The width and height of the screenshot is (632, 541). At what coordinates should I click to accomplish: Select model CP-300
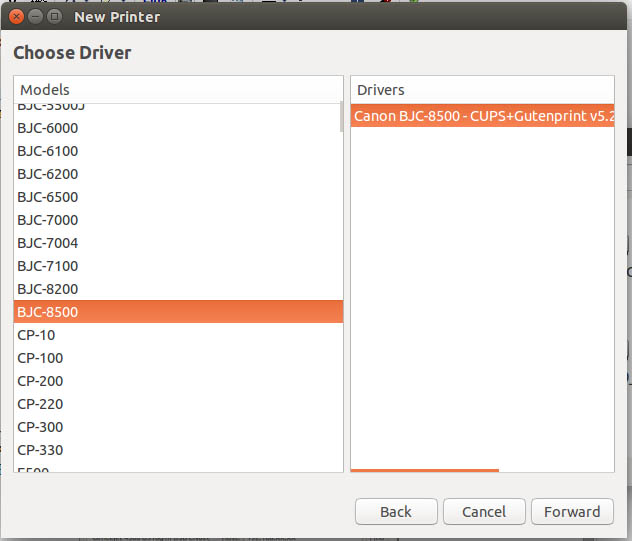click(x=178, y=427)
